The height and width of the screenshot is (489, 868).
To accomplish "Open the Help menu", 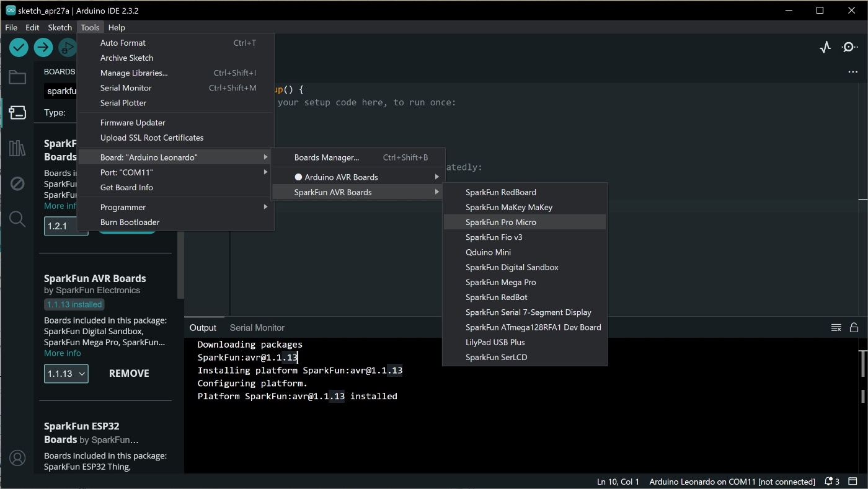I will click(117, 27).
